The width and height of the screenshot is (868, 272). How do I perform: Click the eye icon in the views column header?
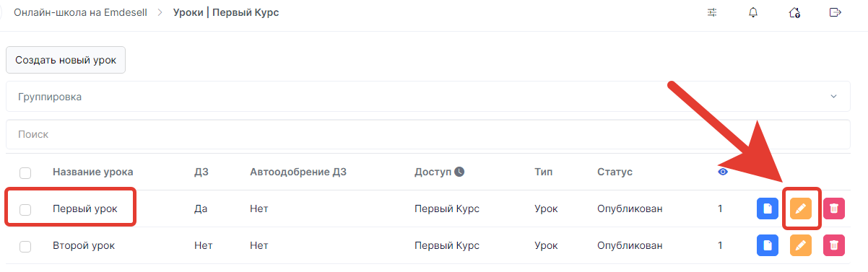[723, 172]
